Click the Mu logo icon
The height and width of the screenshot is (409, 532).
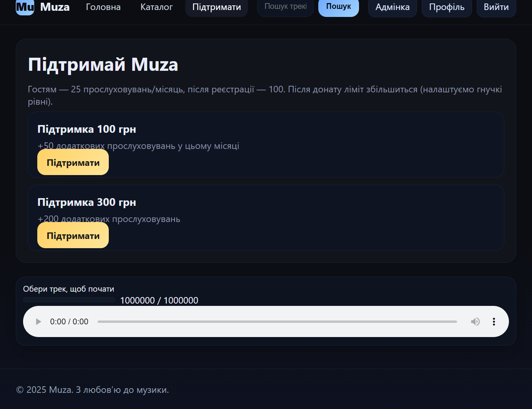pyautogui.click(x=25, y=7)
